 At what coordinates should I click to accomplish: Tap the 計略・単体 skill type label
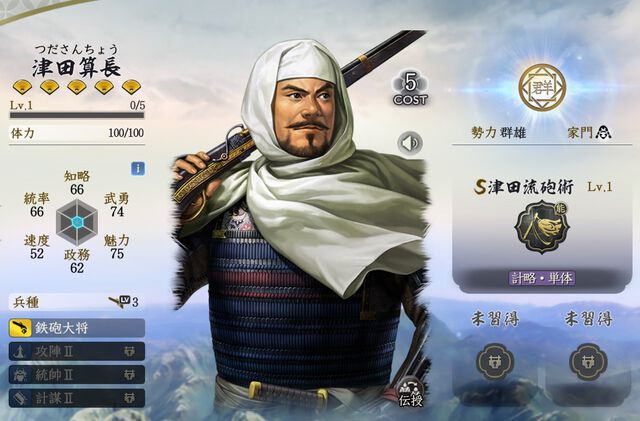click(542, 278)
